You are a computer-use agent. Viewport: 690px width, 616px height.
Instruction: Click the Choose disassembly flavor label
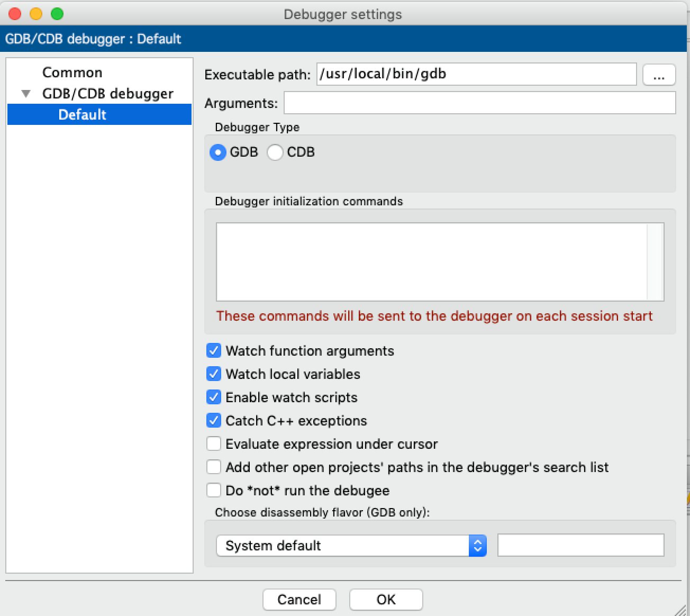coord(323,513)
